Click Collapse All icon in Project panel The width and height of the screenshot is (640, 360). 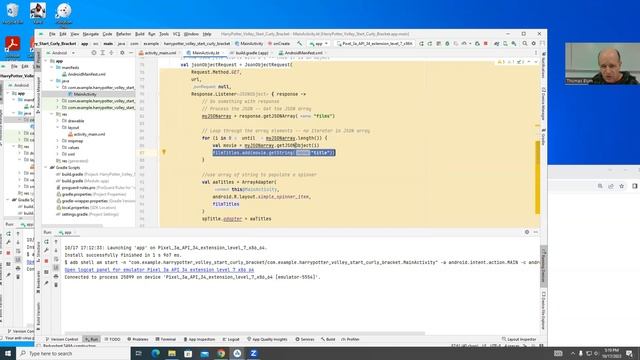[x=111, y=53]
